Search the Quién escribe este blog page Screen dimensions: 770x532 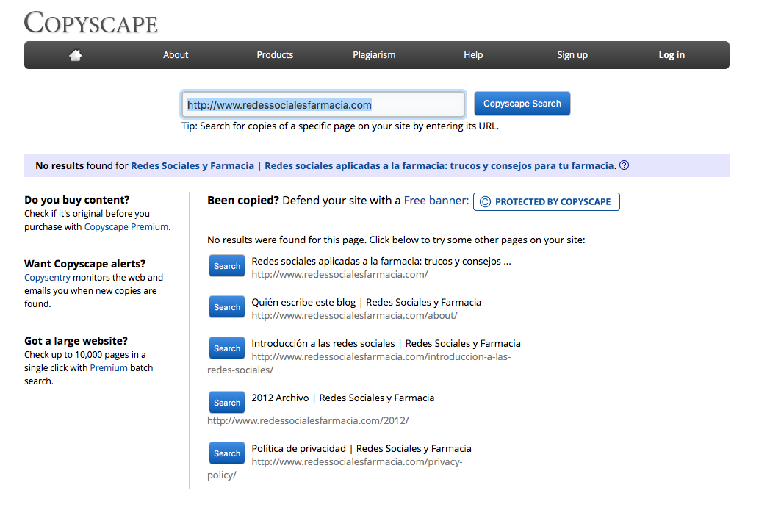tap(227, 307)
